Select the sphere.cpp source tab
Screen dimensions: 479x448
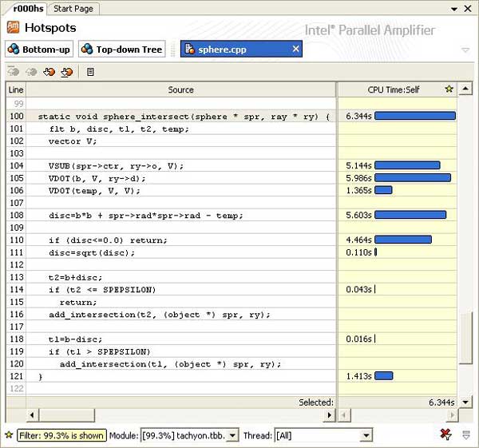pyautogui.click(x=241, y=49)
